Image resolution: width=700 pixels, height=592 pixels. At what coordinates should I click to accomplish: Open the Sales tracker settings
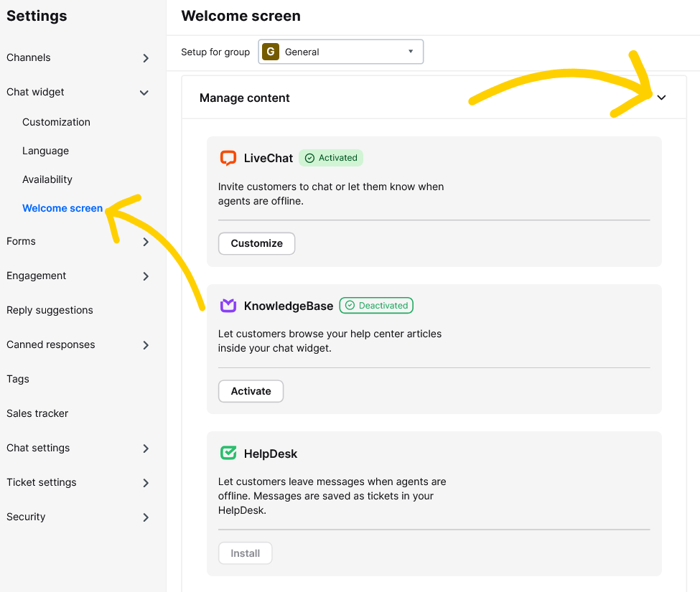coord(37,413)
